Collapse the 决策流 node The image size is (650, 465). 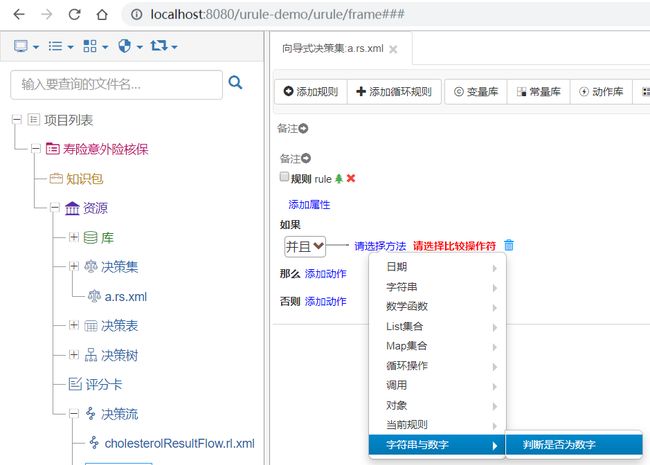coord(74,413)
